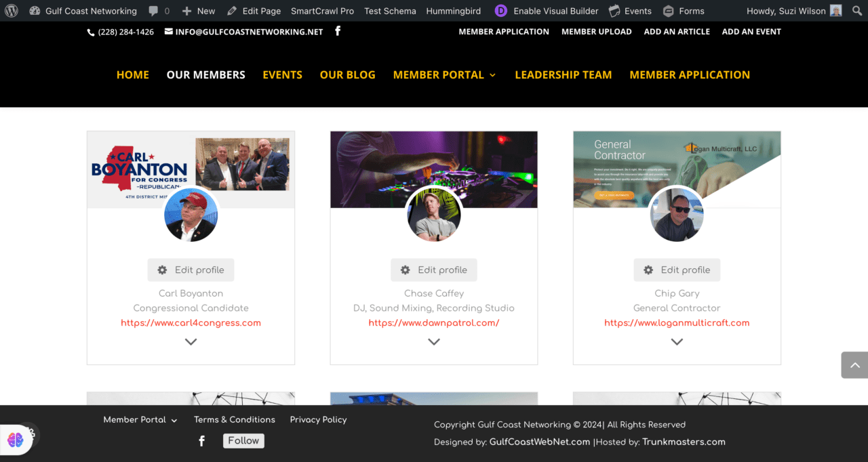Click the Chip Gary name text
868x462 pixels.
(x=677, y=293)
